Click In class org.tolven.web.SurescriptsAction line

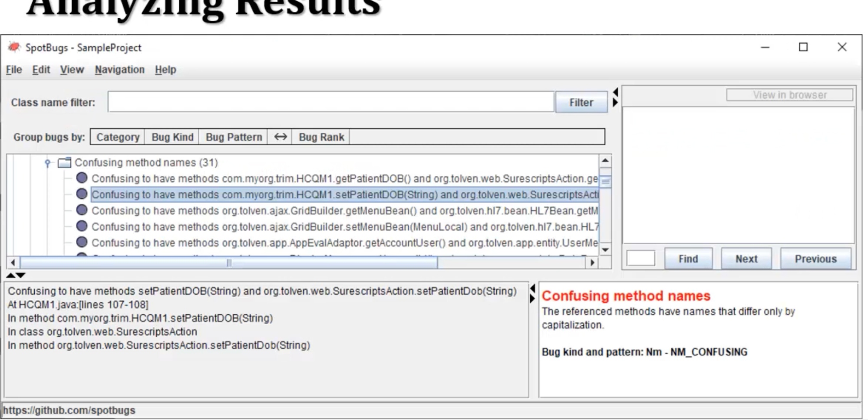(102, 331)
